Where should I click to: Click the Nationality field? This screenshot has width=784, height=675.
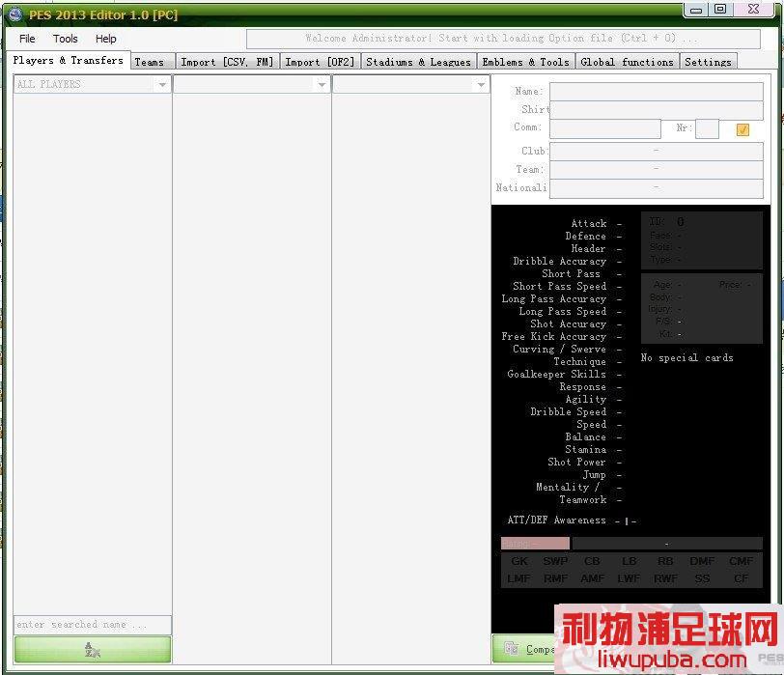(x=656, y=188)
